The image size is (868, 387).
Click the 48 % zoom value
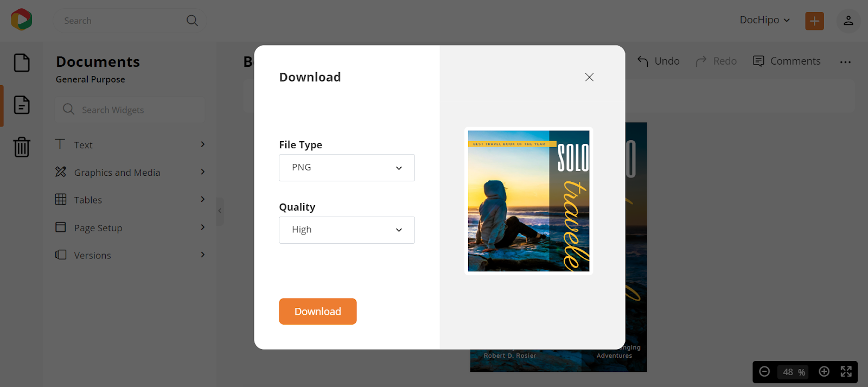click(x=794, y=372)
